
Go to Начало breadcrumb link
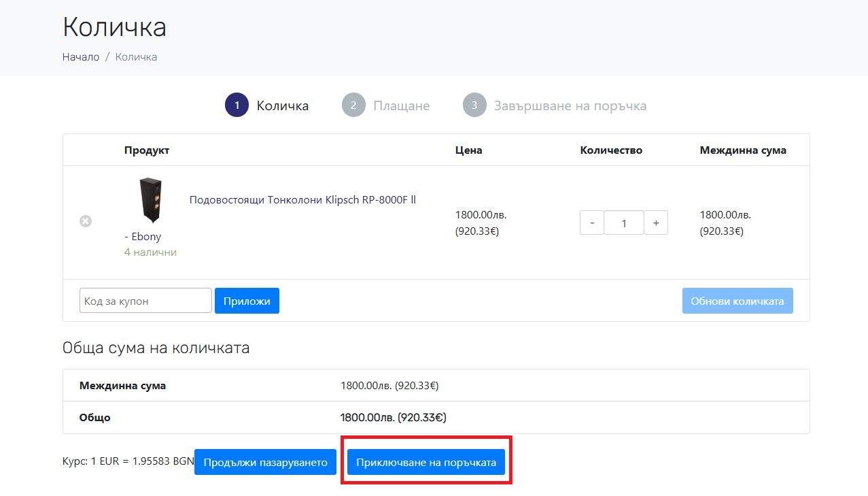point(81,57)
